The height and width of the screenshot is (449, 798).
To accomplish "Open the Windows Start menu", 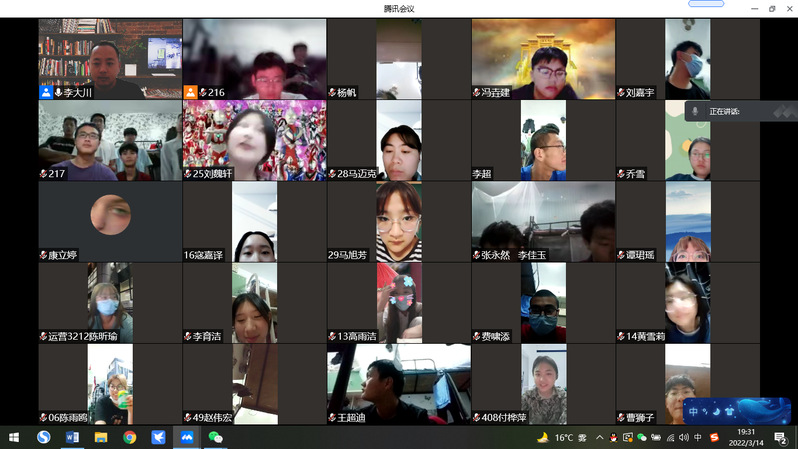I will 14,437.
